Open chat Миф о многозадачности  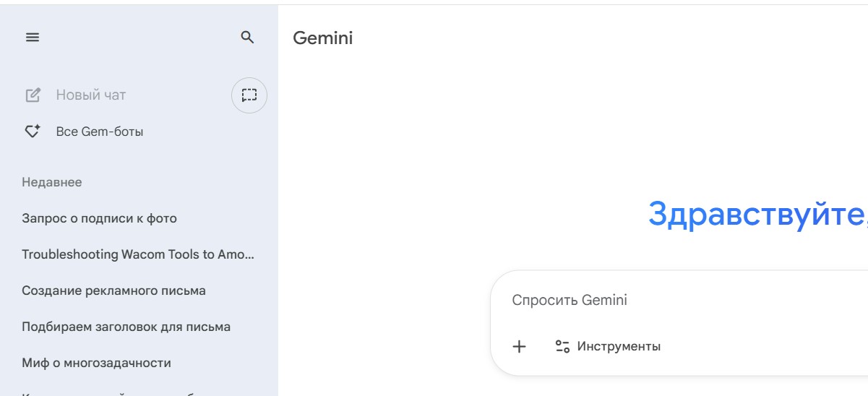(96, 363)
